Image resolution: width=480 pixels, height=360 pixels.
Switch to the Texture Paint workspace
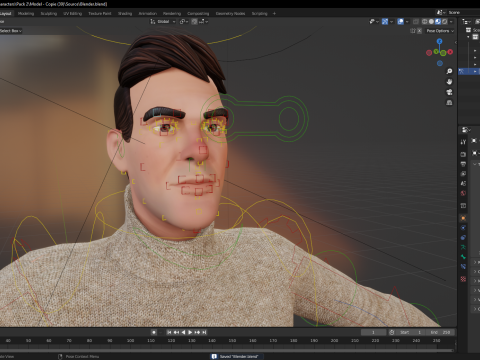(100, 14)
